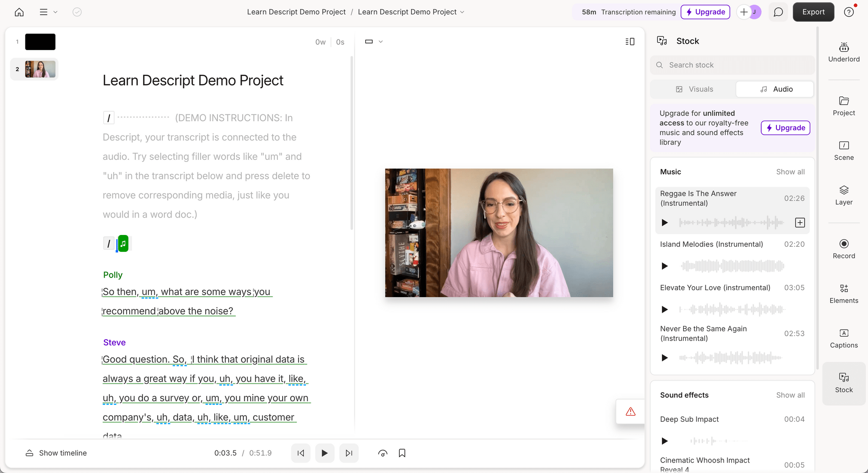This screenshot has height=473, width=868.
Task: Open the Stock panel in sidebar
Action: 844,384
